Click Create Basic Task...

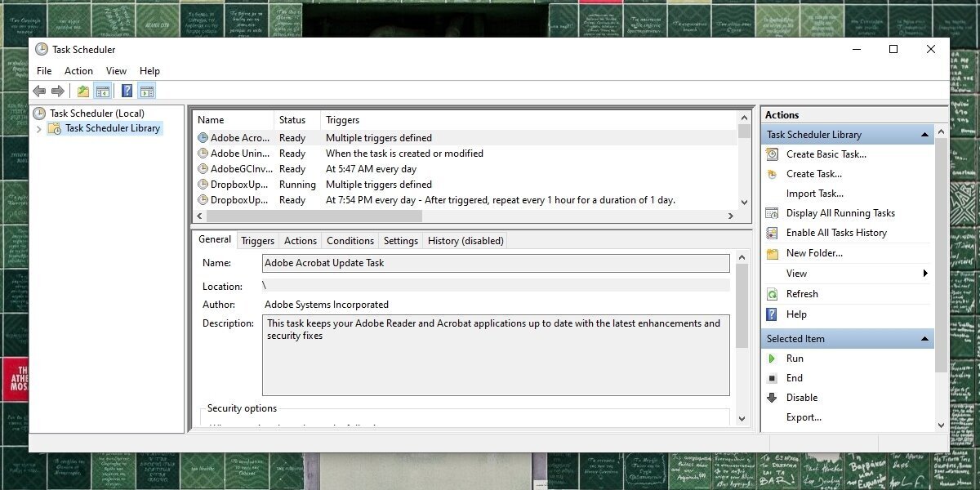(826, 154)
